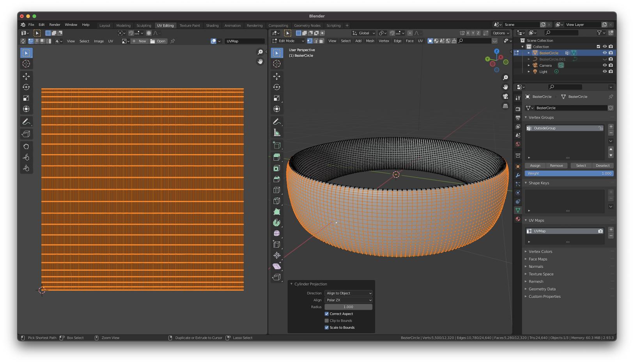634x364 pixels.
Task: Switch to the Sculpting workspace tab
Action: (144, 26)
